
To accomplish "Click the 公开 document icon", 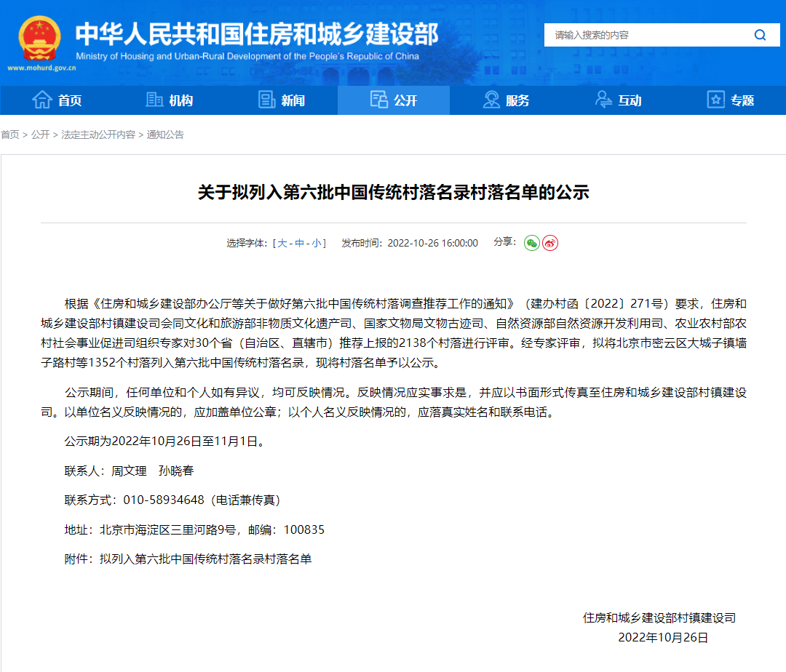I will click(379, 100).
